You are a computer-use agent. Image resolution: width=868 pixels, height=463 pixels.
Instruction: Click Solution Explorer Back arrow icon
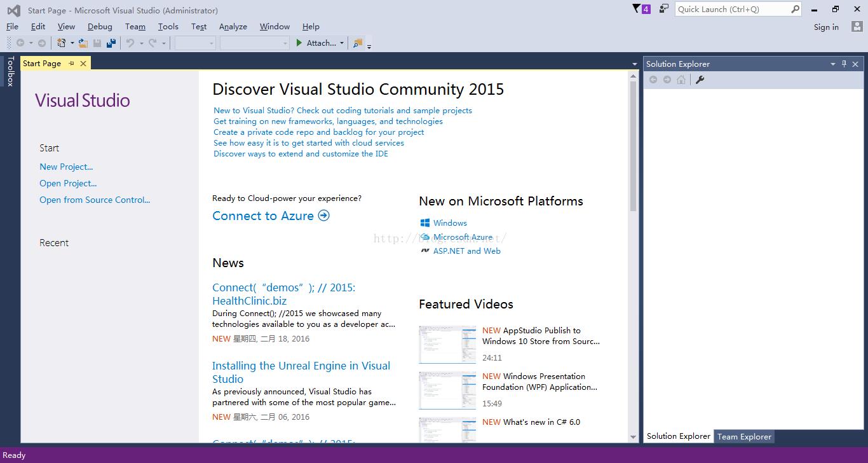point(653,79)
